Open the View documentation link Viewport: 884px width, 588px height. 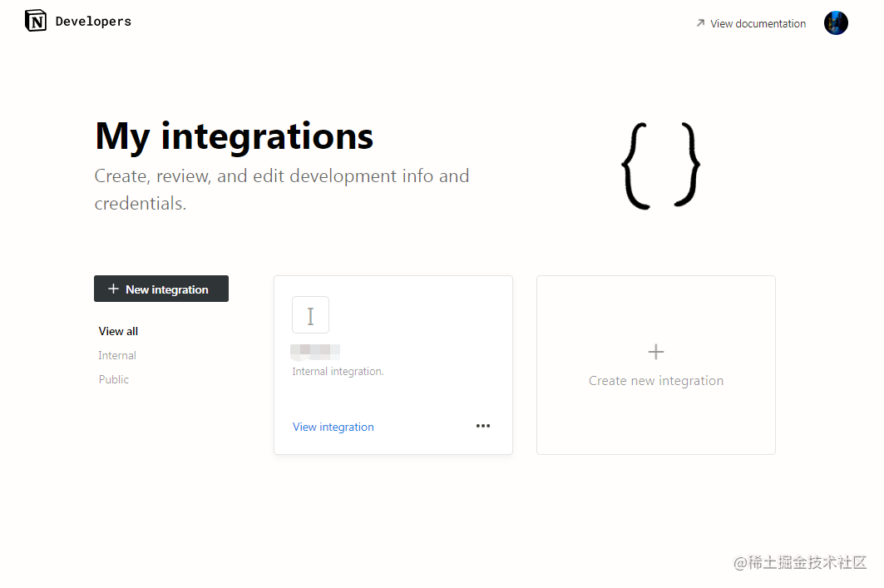pyautogui.click(x=751, y=23)
